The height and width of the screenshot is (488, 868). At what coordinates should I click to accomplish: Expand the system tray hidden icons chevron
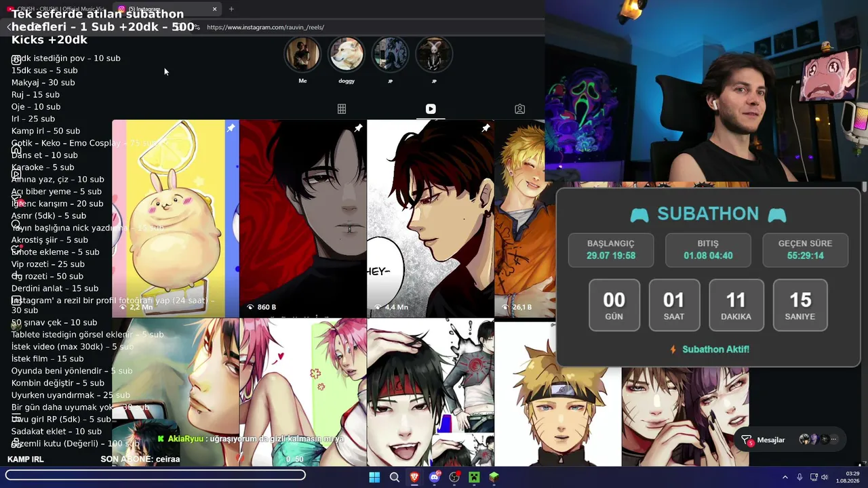785,477
